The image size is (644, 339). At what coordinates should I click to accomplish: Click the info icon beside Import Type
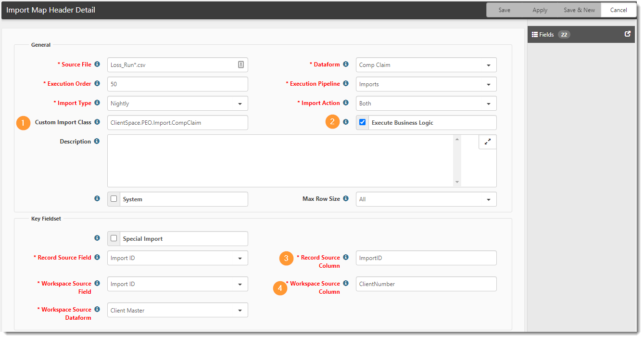click(97, 103)
